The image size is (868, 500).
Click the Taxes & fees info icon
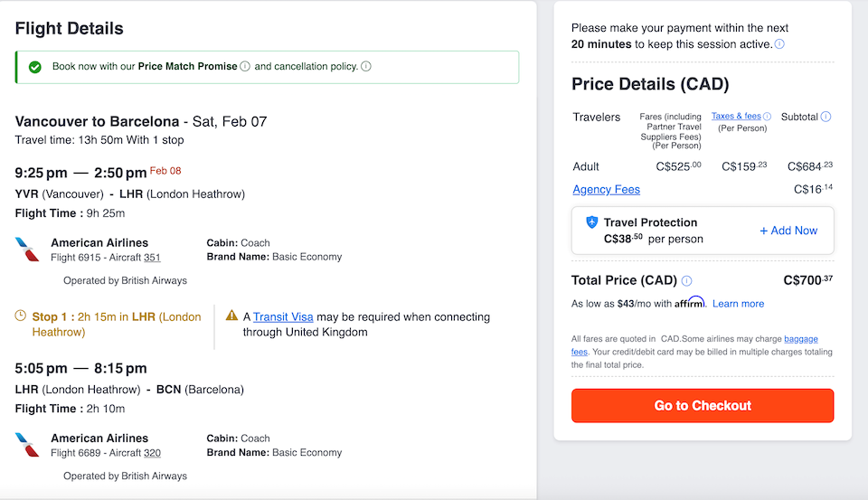(x=768, y=117)
